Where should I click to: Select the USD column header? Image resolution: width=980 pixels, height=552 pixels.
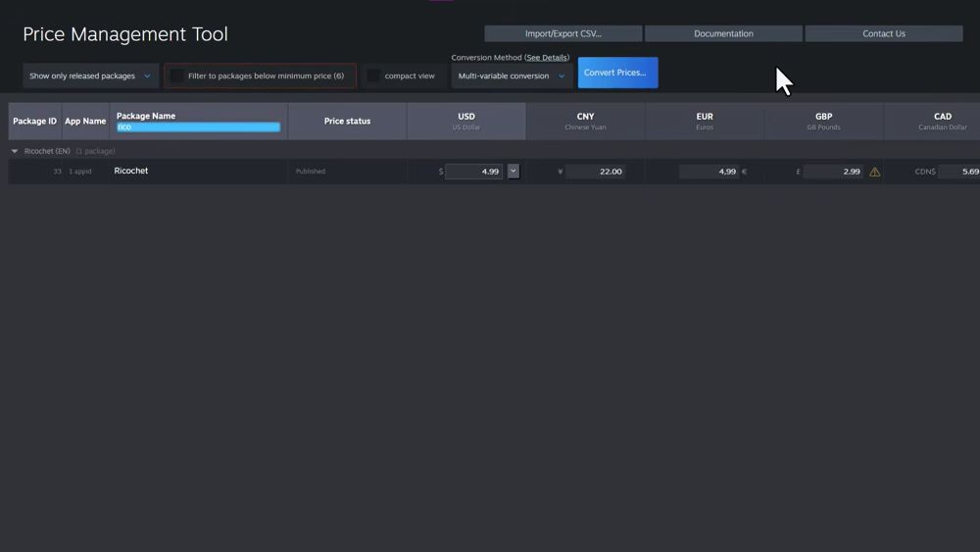pyautogui.click(x=466, y=122)
